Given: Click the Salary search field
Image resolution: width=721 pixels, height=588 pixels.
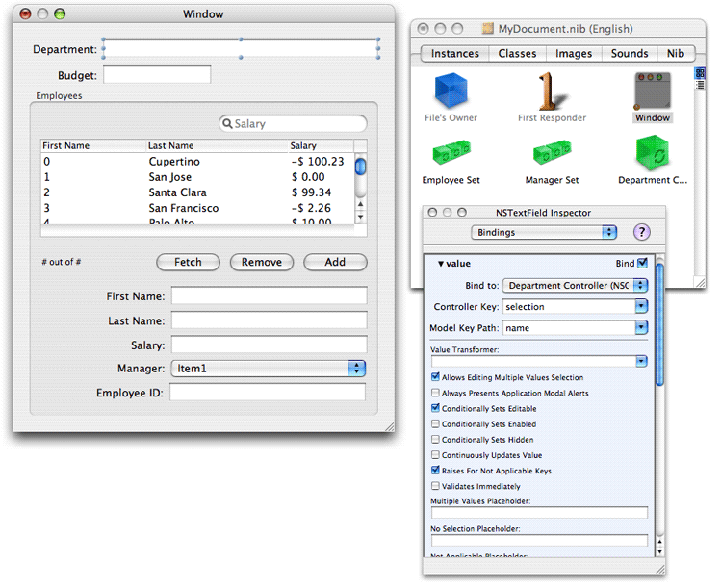Looking at the screenshot, I should 293,124.
